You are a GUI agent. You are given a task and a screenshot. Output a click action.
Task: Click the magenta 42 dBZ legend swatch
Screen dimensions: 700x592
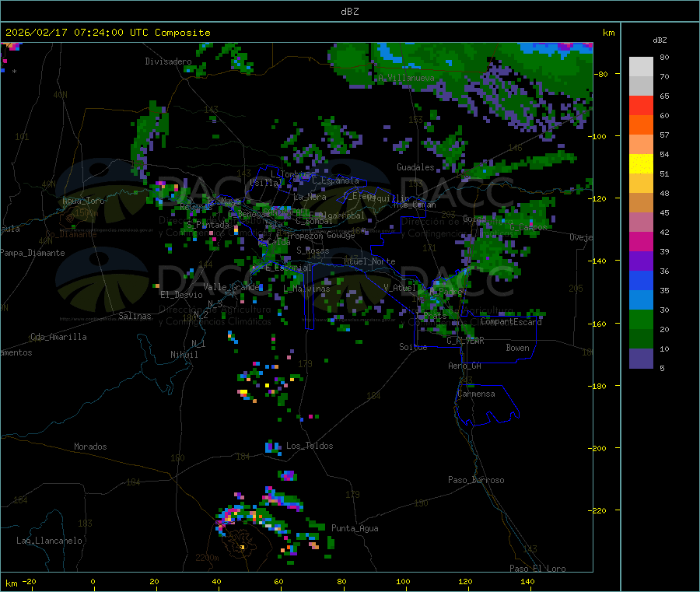[641, 241]
